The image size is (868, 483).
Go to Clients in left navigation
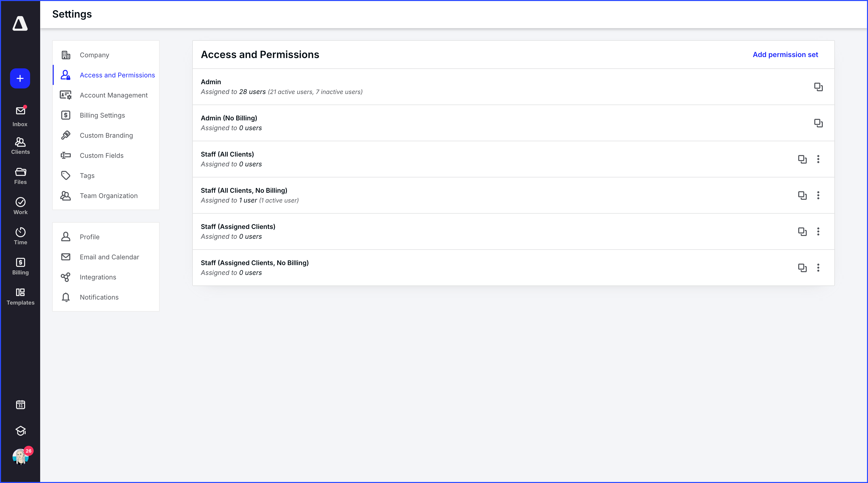20,146
